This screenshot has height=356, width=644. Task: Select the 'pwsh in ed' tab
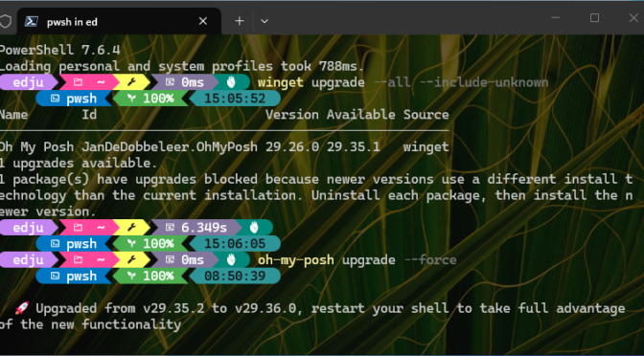point(119,21)
